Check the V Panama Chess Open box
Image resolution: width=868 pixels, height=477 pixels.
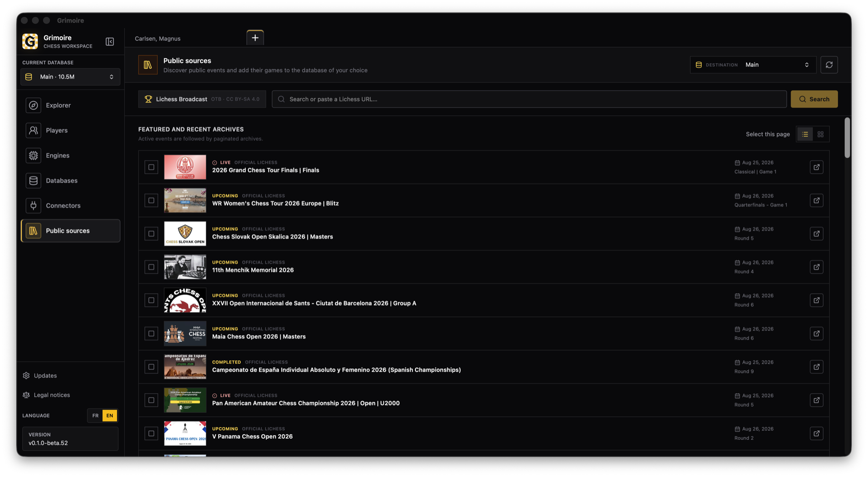[151, 434]
